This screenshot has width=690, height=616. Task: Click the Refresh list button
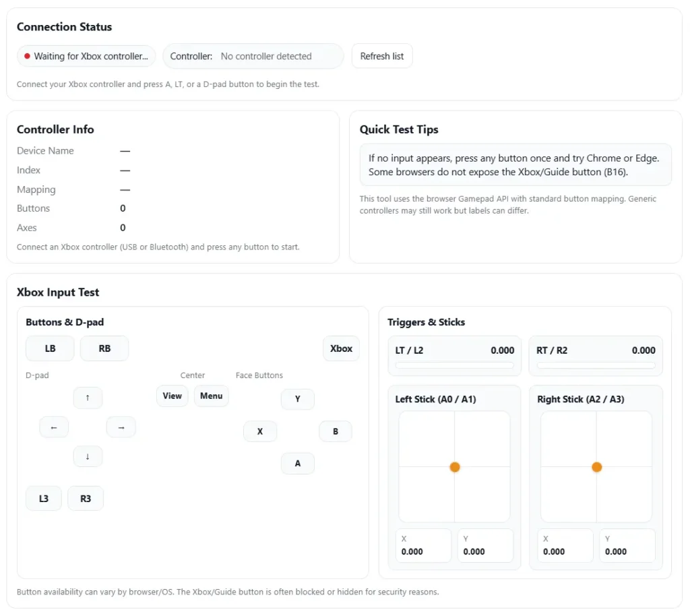point(382,57)
